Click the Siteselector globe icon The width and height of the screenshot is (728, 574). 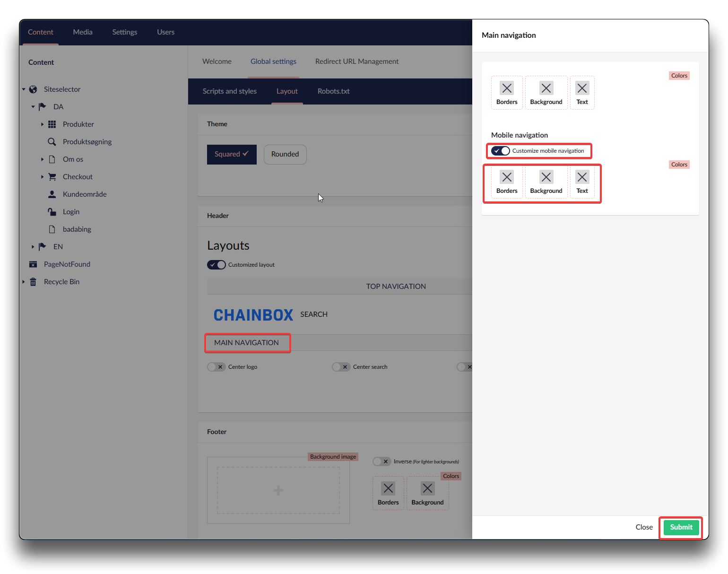[33, 89]
